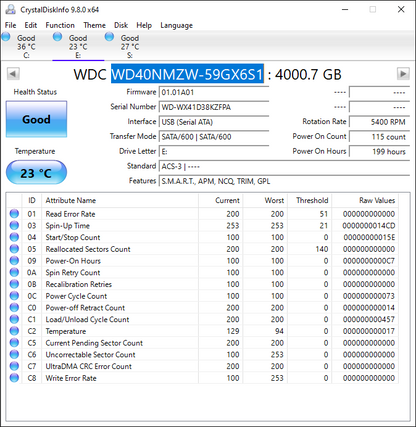Open the Disk menu
Viewport: 416px width, 427px height.
pos(121,25)
